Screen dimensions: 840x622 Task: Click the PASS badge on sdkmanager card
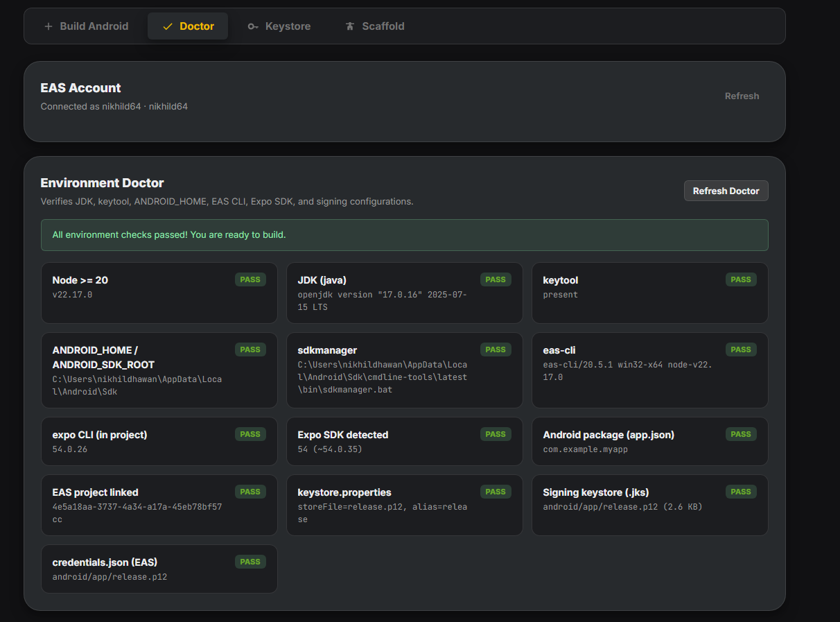[x=496, y=349]
